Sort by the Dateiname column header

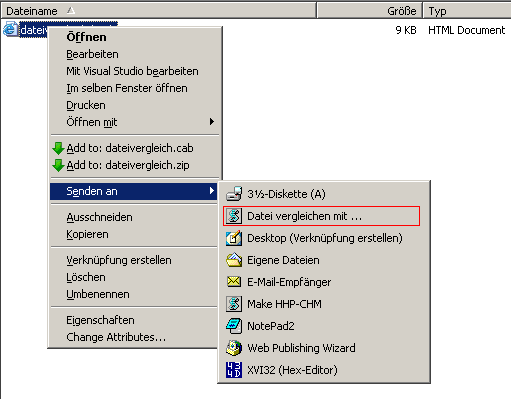click(159, 11)
